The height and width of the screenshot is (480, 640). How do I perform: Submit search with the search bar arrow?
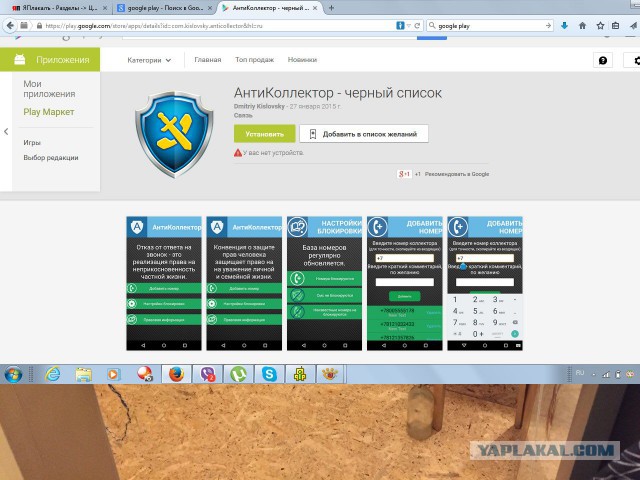[548, 26]
